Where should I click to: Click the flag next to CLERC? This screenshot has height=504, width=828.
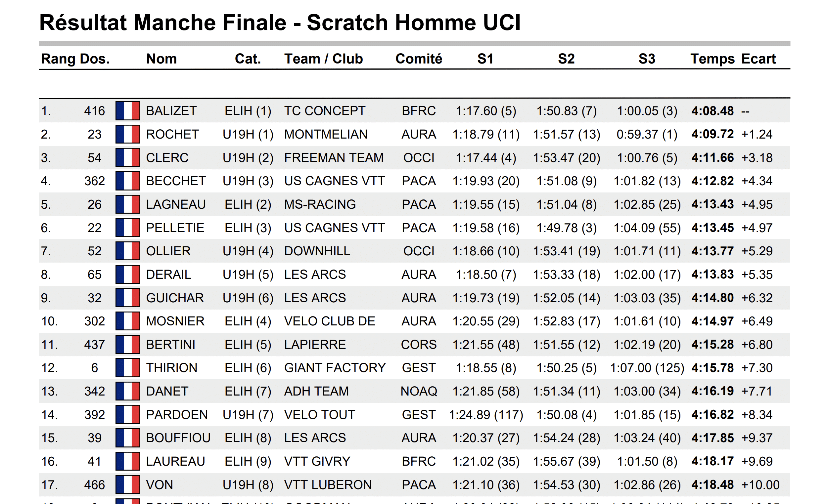click(128, 157)
